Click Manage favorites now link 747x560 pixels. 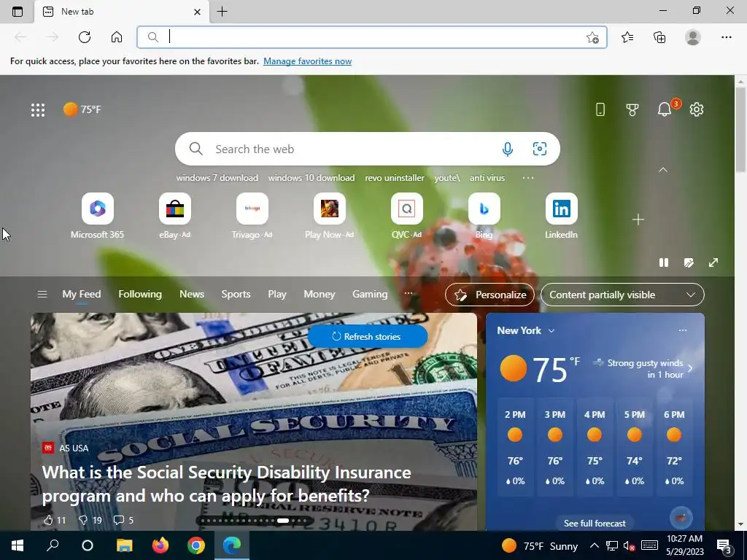307,61
